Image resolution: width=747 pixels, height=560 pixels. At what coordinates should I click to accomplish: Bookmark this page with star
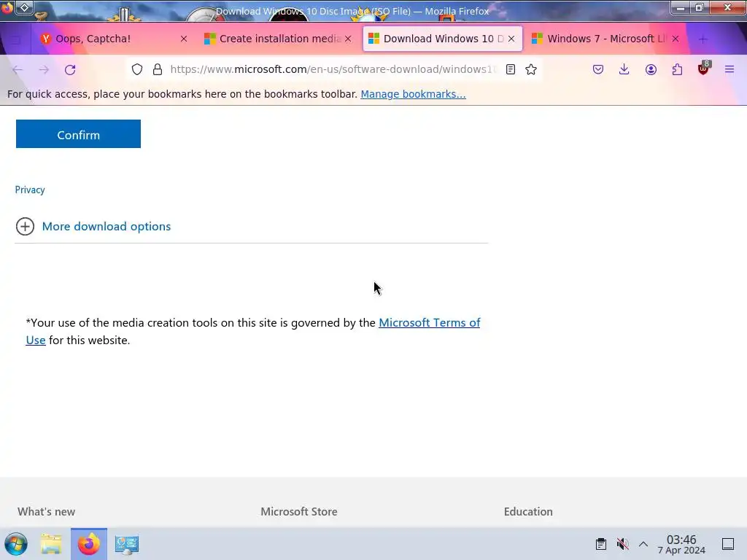click(x=531, y=69)
